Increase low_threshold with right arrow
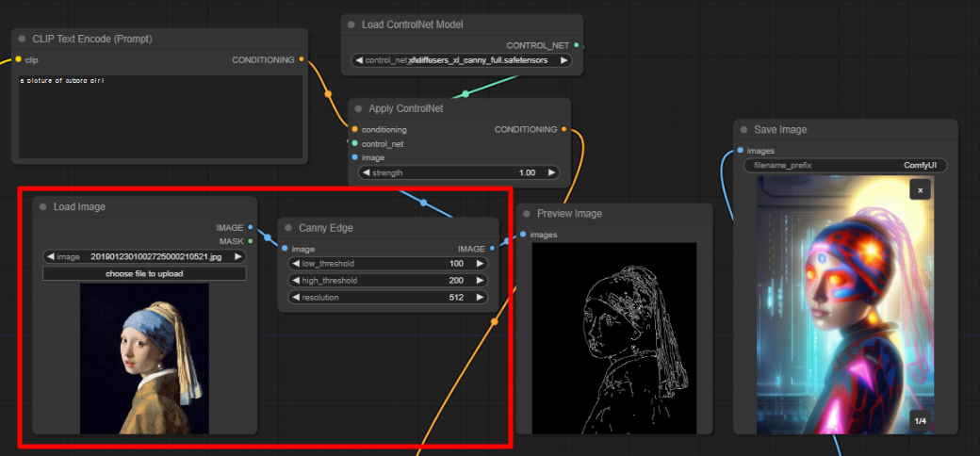Image resolution: width=980 pixels, height=456 pixels. (x=480, y=264)
